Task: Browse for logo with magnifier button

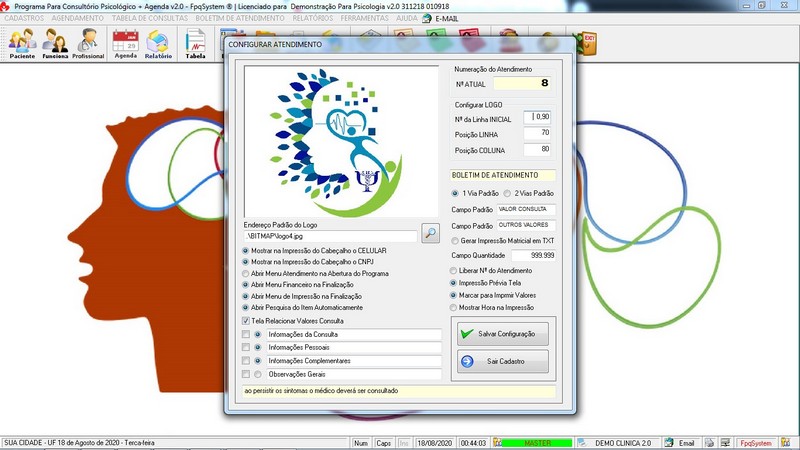Action: coord(431,234)
